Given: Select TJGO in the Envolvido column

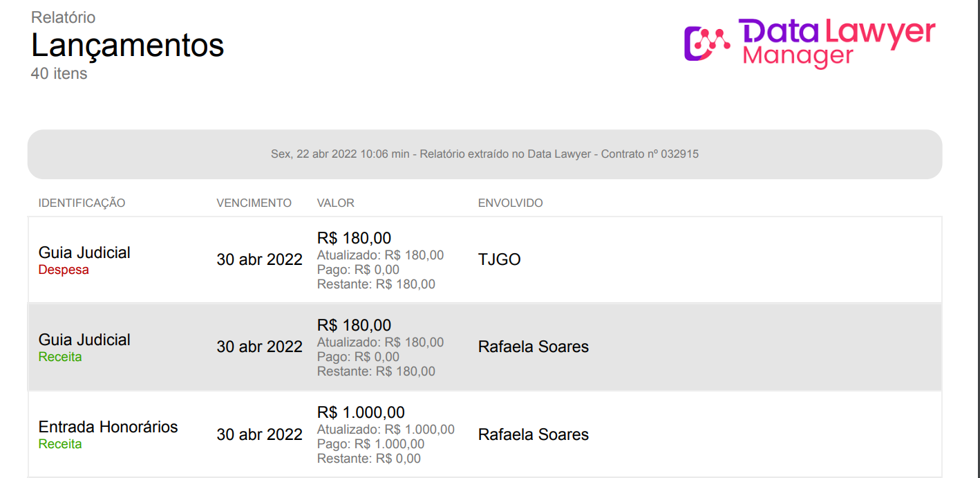Looking at the screenshot, I should coord(499,260).
